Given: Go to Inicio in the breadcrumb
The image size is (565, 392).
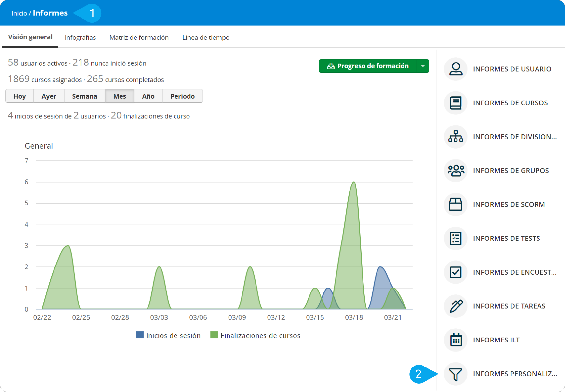Looking at the screenshot, I should [x=19, y=13].
